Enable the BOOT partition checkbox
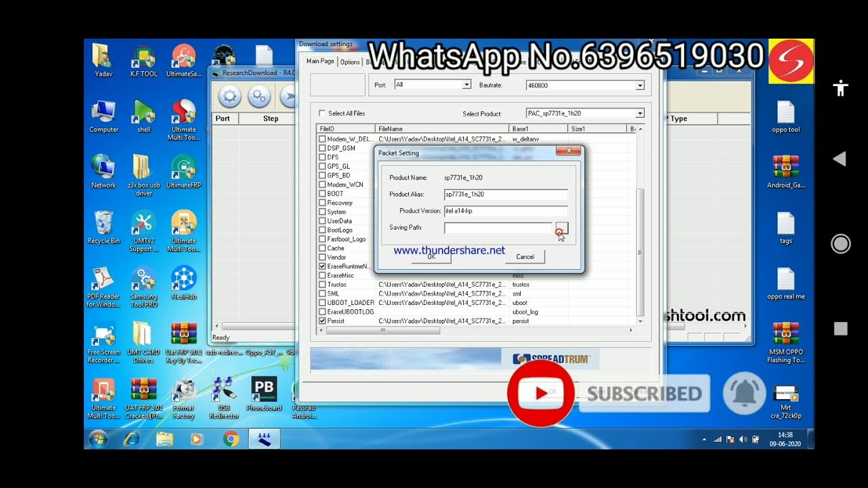Viewport: 868px width, 488px height. 323,193
